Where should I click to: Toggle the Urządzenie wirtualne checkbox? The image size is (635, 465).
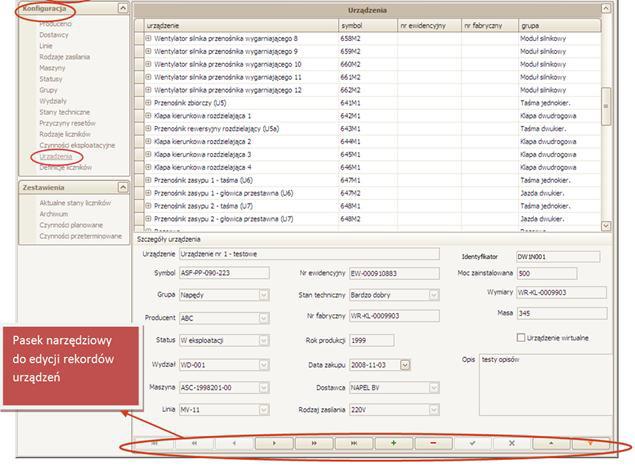coord(521,338)
